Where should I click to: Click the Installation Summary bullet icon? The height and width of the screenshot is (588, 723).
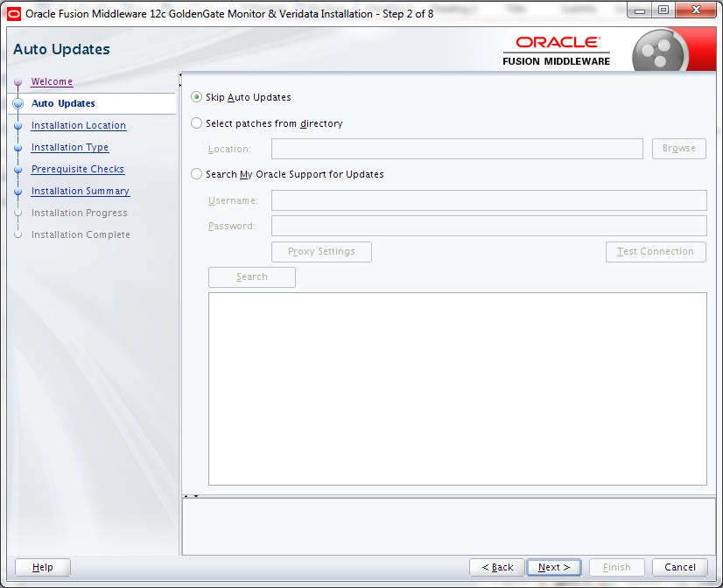pyautogui.click(x=18, y=192)
